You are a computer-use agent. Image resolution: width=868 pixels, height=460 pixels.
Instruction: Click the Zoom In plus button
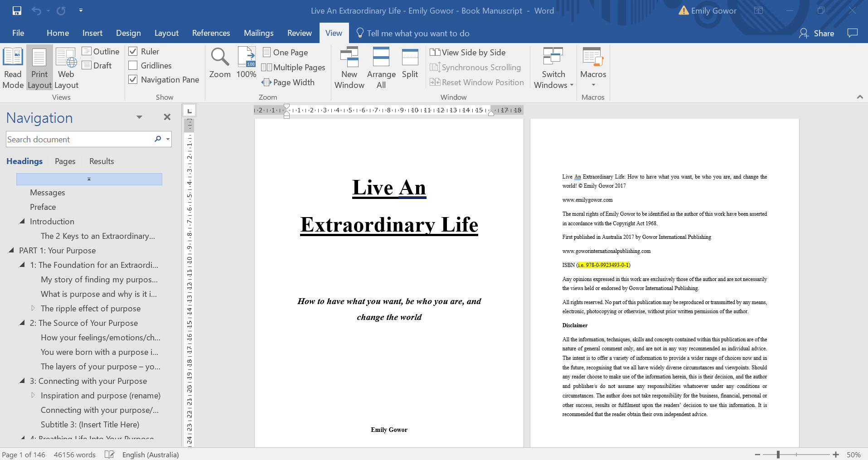coord(836,455)
